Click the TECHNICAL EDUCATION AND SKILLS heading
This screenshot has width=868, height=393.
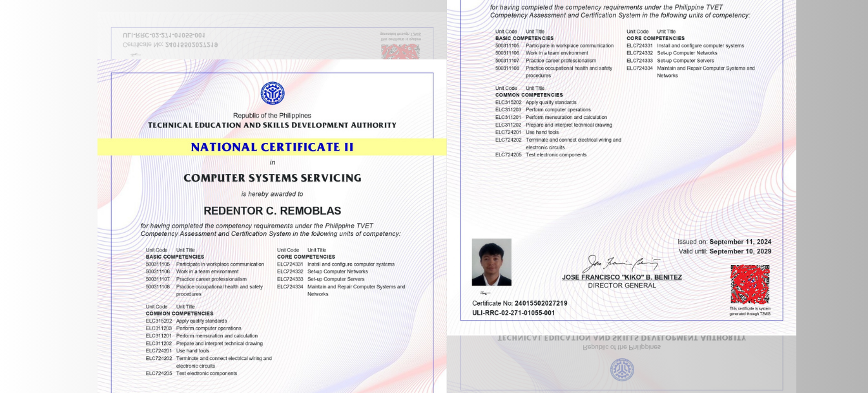(x=273, y=125)
